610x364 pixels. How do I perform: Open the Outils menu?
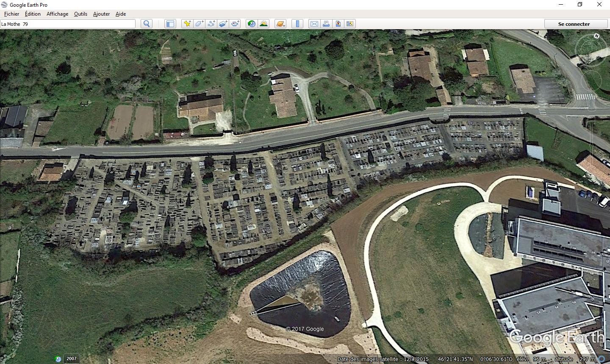tap(80, 14)
